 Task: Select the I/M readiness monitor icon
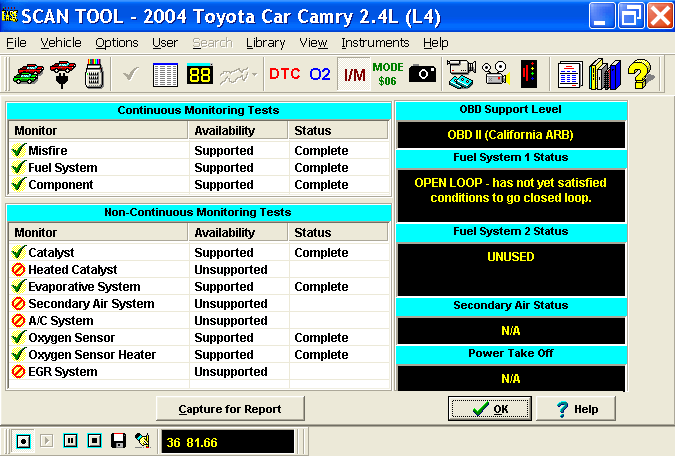tap(354, 74)
